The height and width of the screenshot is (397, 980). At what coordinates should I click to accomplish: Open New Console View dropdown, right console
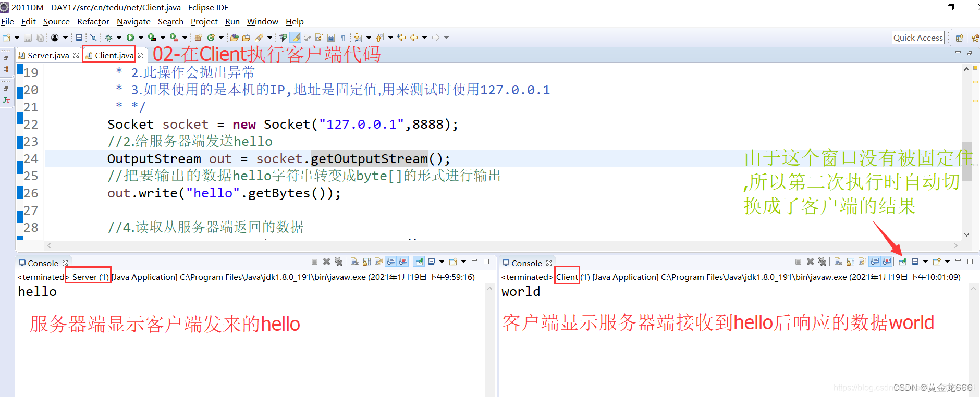point(947,262)
